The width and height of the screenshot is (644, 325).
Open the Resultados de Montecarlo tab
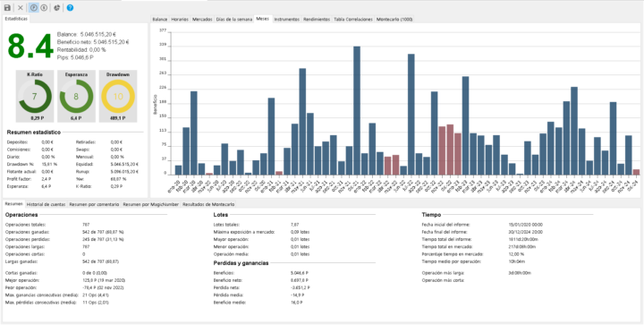click(x=208, y=204)
